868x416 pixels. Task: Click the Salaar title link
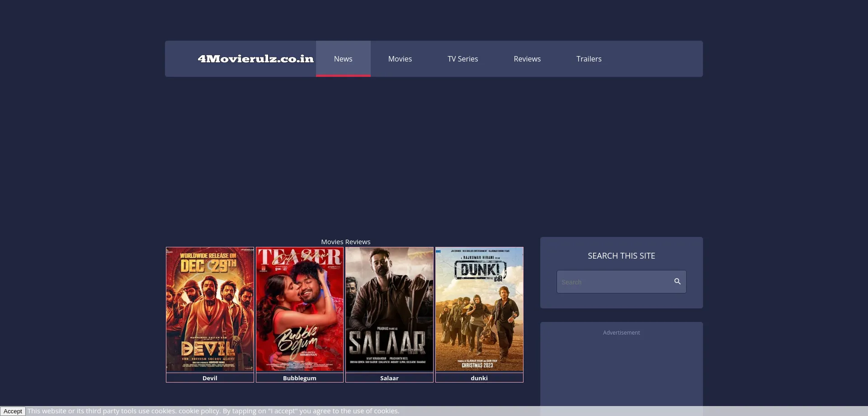pyautogui.click(x=389, y=378)
